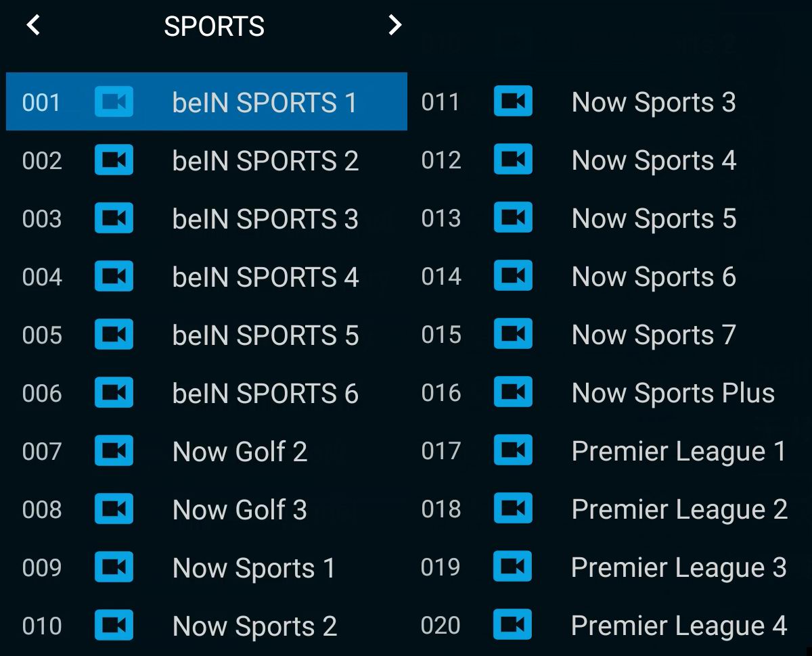Viewport: 812px width, 656px height.
Task: Click the camera icon beside Now Sports 3
Action: 513,102
